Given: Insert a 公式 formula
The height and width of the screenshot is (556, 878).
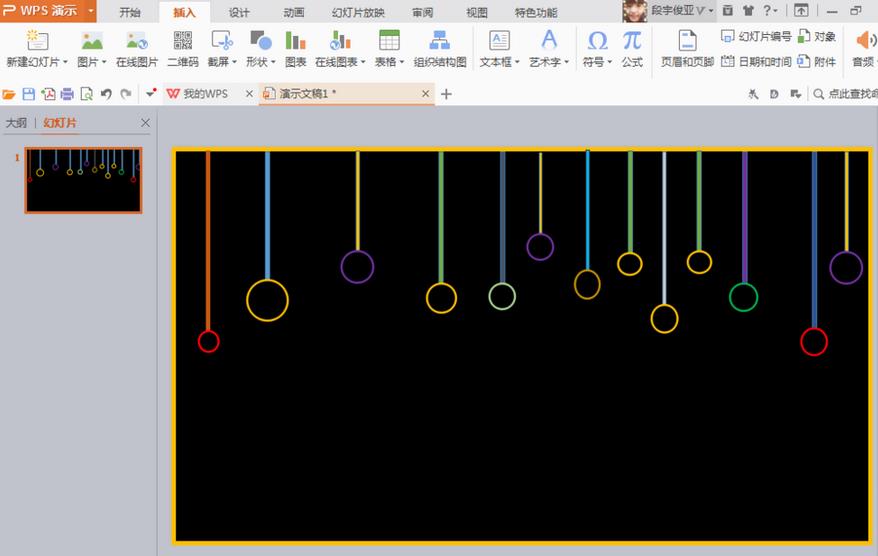Looking at the screenshot, I should [x=632, y=49].
